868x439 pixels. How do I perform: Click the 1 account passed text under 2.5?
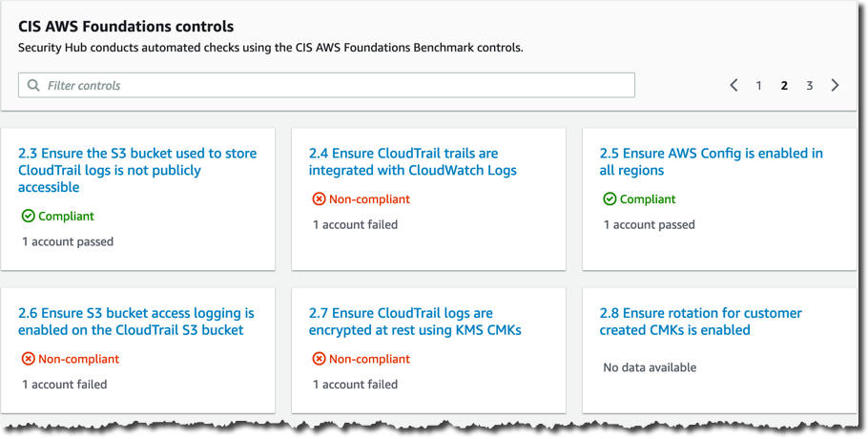point(649,225)
